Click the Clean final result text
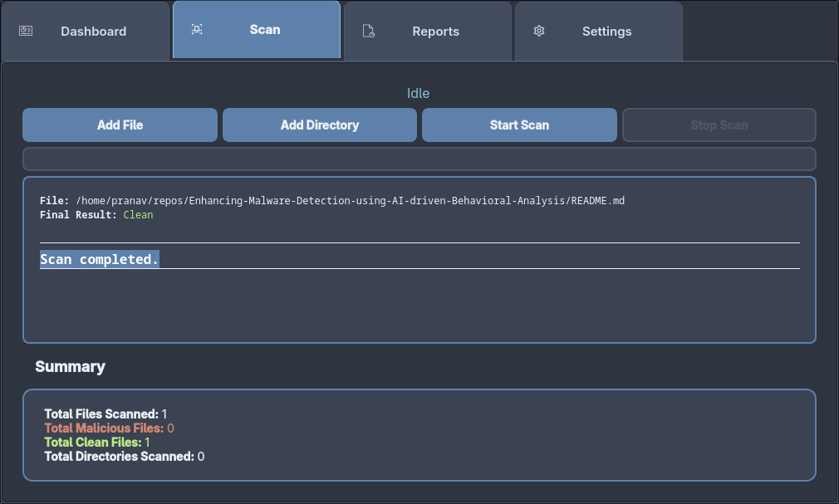Screen dimensions: 839x504 point(138,214)
